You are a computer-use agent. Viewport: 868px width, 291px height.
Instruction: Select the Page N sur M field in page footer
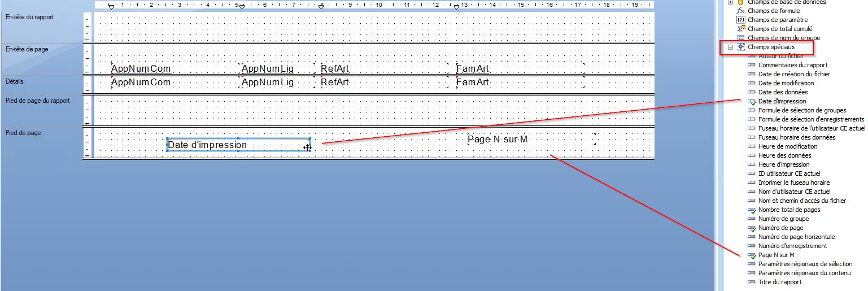point(498,140)
